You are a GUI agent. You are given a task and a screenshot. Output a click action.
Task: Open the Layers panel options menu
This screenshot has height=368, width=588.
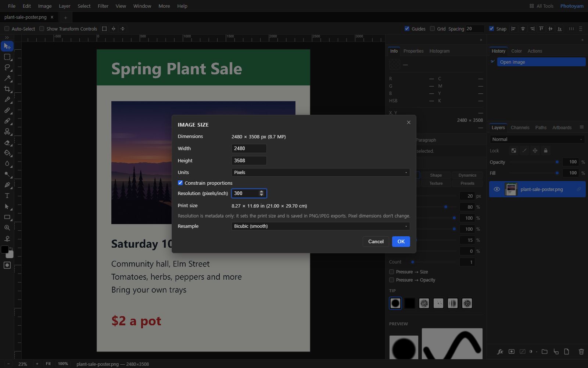click(x=581, y=127)
